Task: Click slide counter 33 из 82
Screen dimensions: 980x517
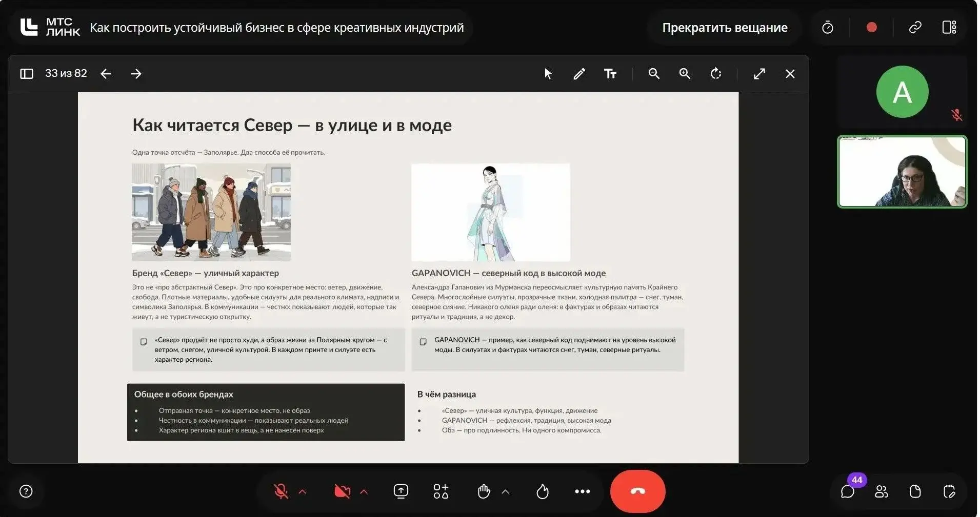Action: 66,73
